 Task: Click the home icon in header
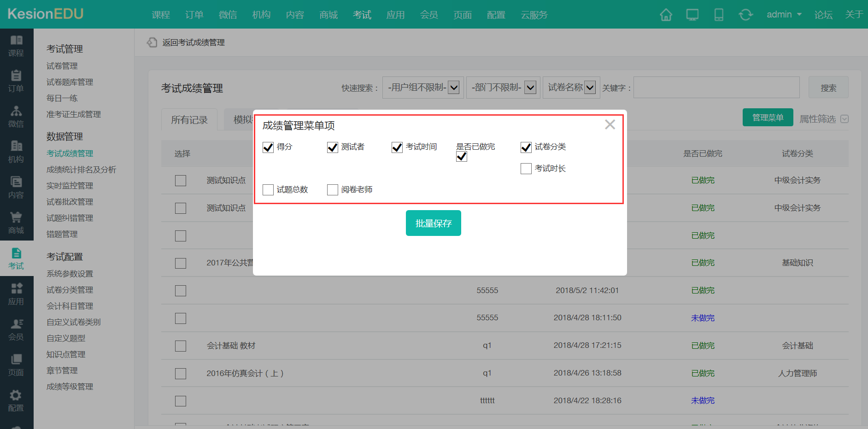(666, 15)
